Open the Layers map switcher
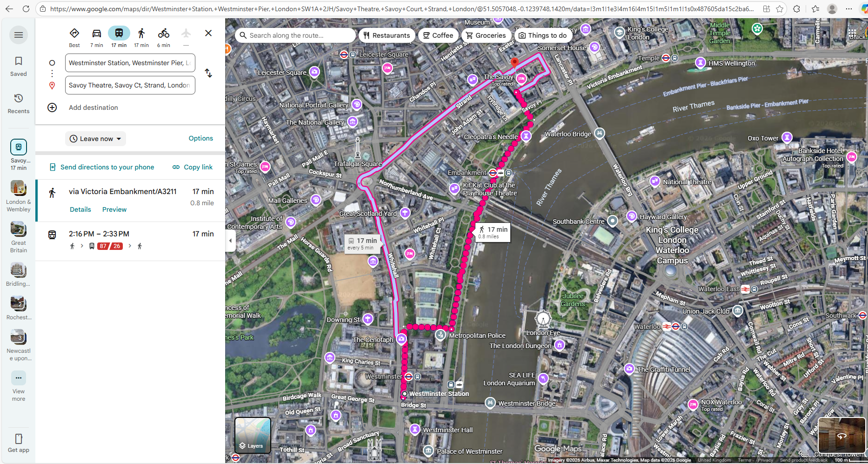This screenshot has height=464, width=868. [x=253, y=435]
